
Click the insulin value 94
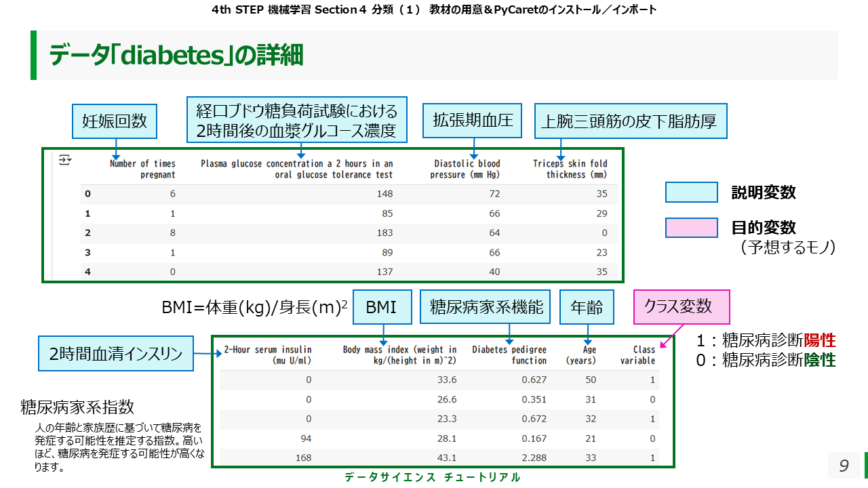coord(305,439)
